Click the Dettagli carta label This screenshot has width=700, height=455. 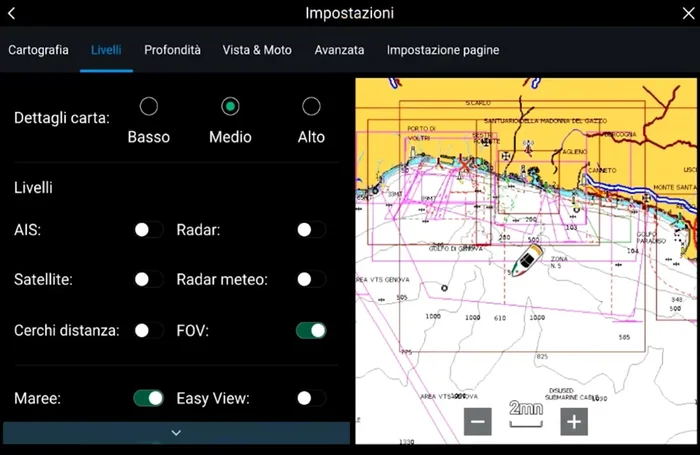pos(62,118)
